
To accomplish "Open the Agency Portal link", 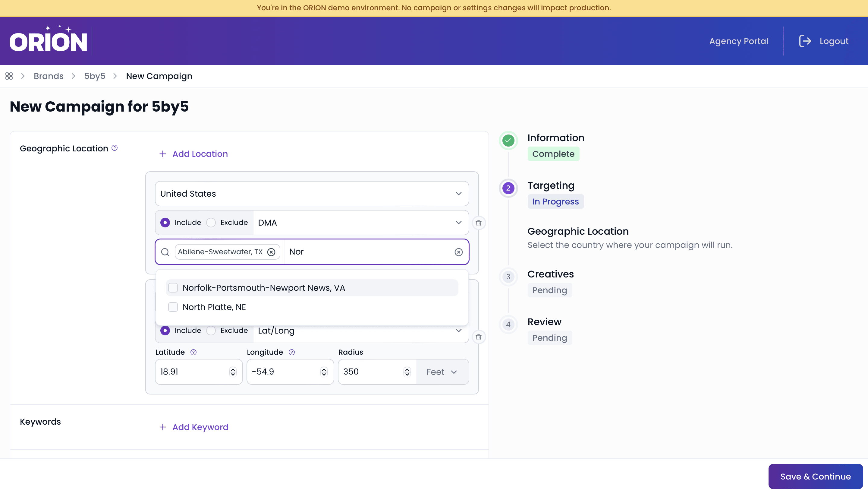I will (x=738, y=41).
